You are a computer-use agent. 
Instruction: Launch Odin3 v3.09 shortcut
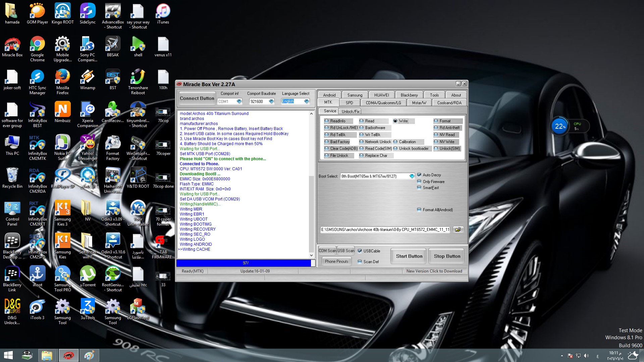[x=113, y=214]
